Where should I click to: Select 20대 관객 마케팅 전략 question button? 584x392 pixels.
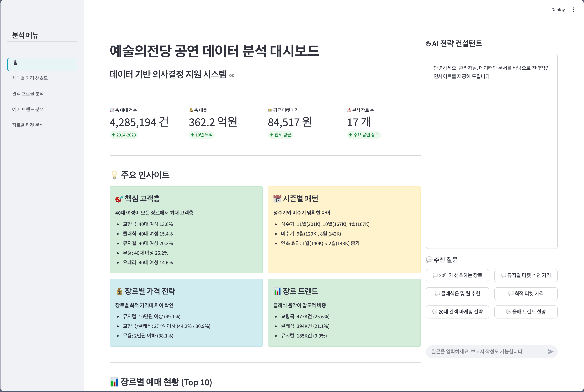point(457,312)
